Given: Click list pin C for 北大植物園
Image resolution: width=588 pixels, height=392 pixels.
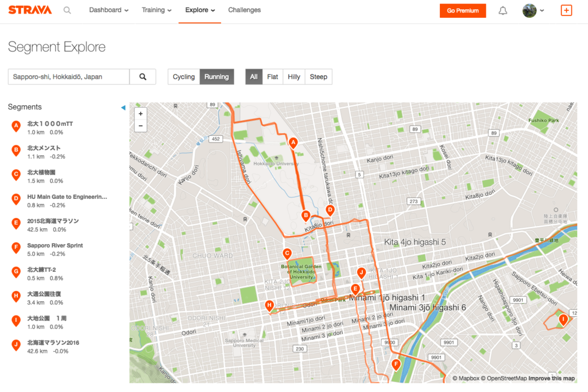Looking at the screenshot, I should click(x=16, y=175).
